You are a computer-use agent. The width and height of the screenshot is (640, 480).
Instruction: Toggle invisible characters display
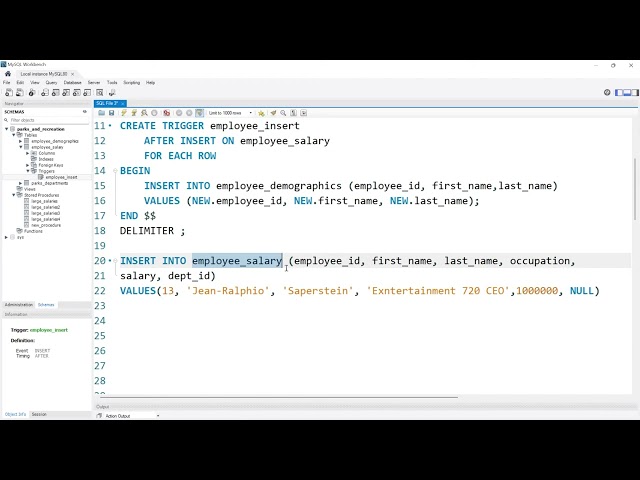click(x=293, y=113)
